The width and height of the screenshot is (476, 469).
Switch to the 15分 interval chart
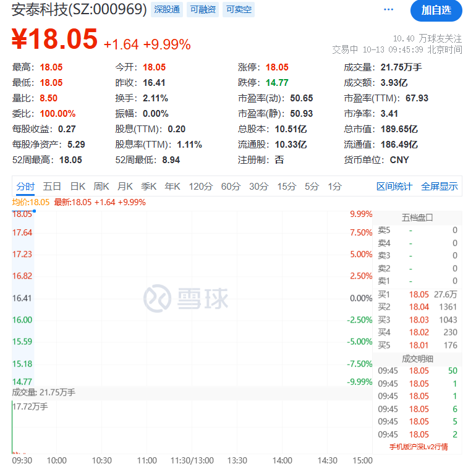pos(286,186)
